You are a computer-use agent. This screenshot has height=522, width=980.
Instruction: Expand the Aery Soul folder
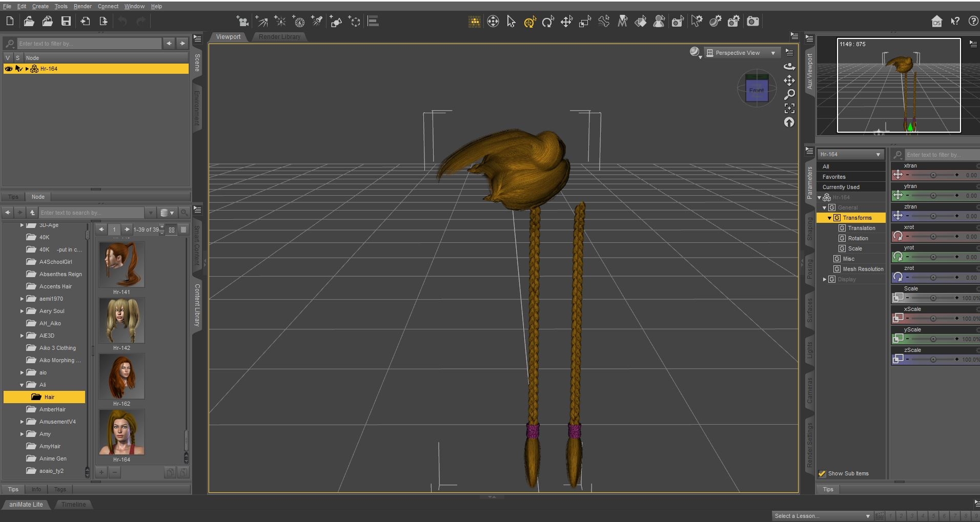click(22, 311)
